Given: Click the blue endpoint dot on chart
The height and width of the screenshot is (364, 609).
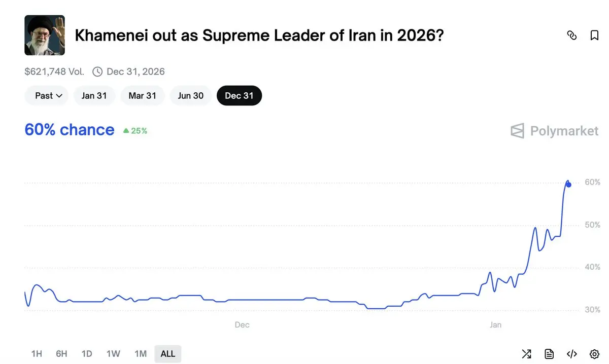Looking at the screenshot, I should click(x=568, y=185).
